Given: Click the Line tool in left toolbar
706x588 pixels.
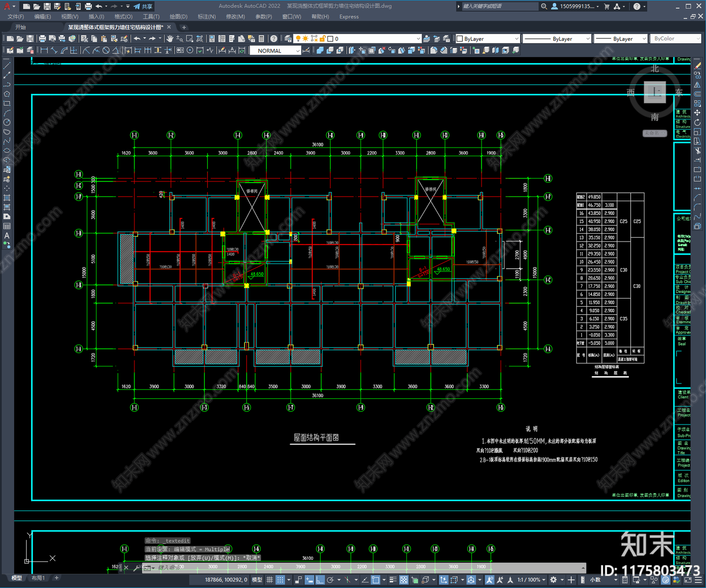Looking at the screenshot, I should click(x=7, y=65).
